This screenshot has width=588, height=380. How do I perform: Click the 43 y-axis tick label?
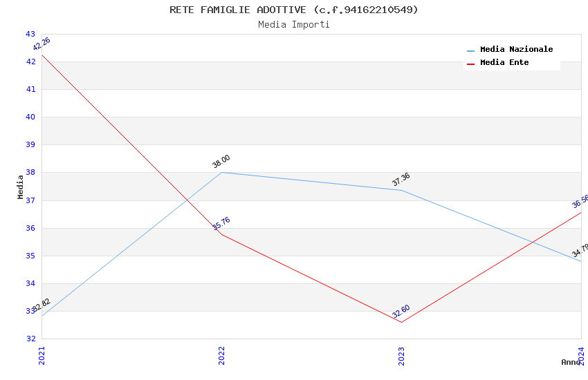(x=30, y=34)
